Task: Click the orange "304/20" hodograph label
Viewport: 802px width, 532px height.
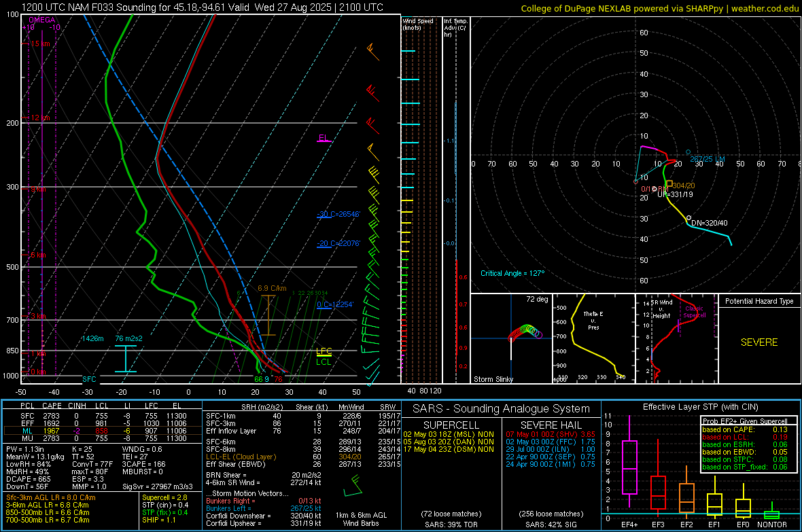Action: tap(684, 185)
